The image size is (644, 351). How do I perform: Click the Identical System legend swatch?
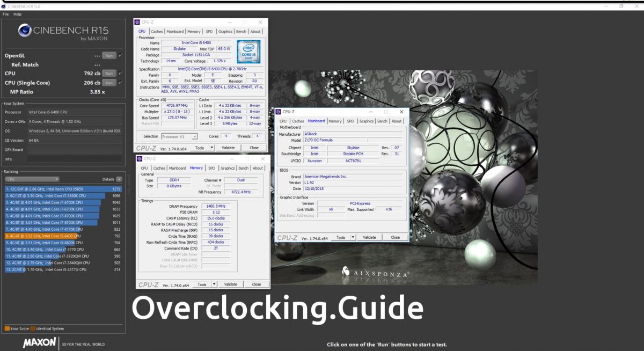(33, 328)
